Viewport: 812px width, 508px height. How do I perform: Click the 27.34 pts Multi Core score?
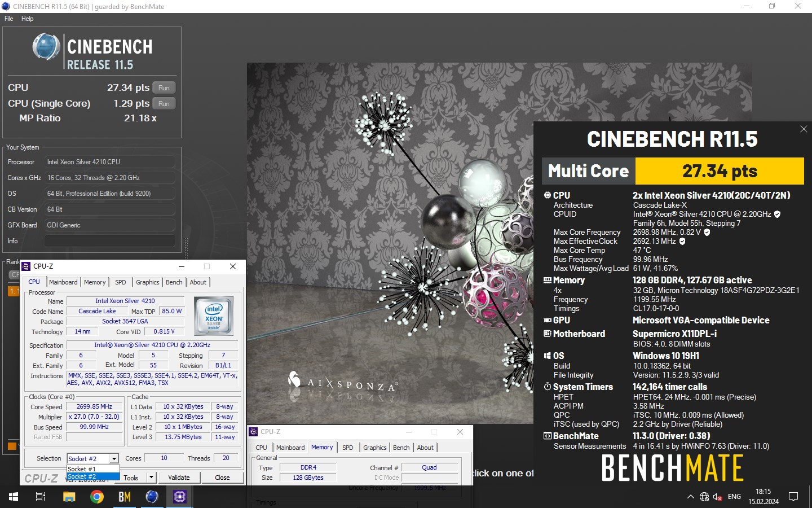click(x=720, y=171)
